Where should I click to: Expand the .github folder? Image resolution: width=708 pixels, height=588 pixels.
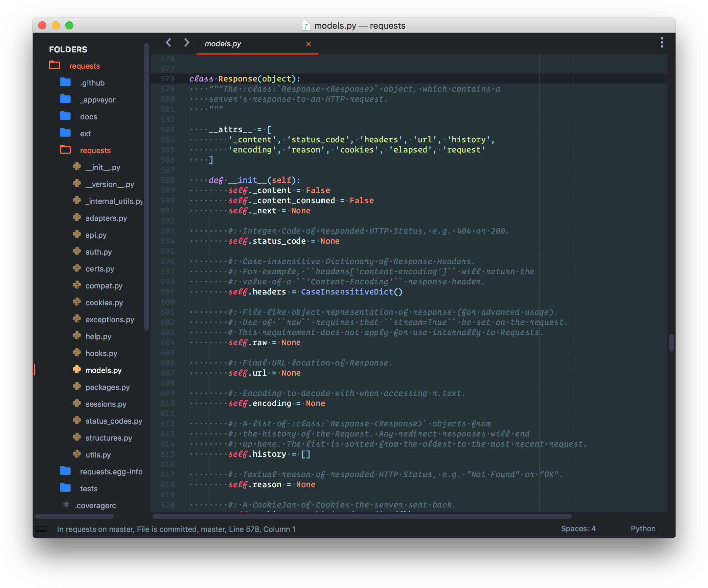tap(92, 83)
